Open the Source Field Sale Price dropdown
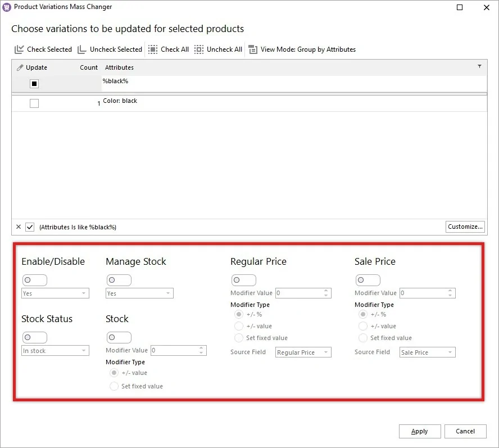 tap(427, 352)
